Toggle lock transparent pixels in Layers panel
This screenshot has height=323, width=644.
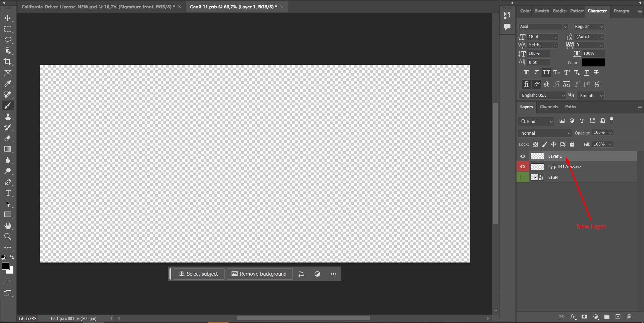click(536, 144)
